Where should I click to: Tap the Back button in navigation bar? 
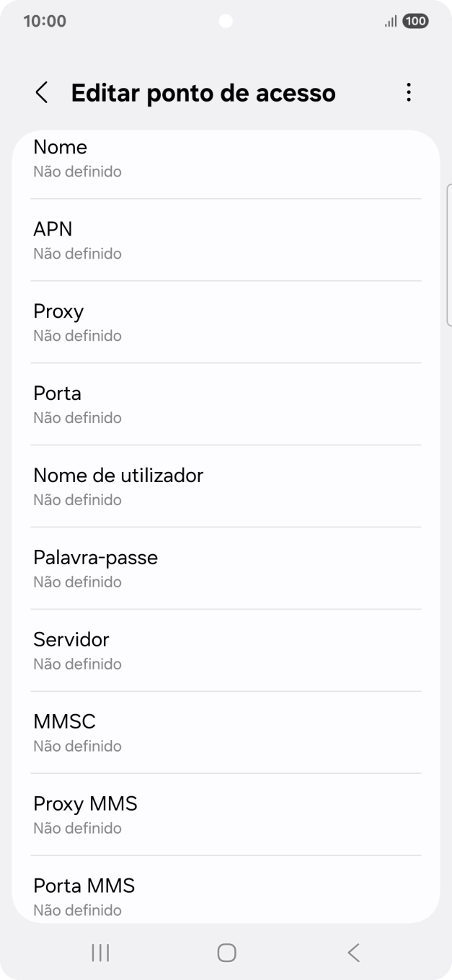[x=353, y=952]
